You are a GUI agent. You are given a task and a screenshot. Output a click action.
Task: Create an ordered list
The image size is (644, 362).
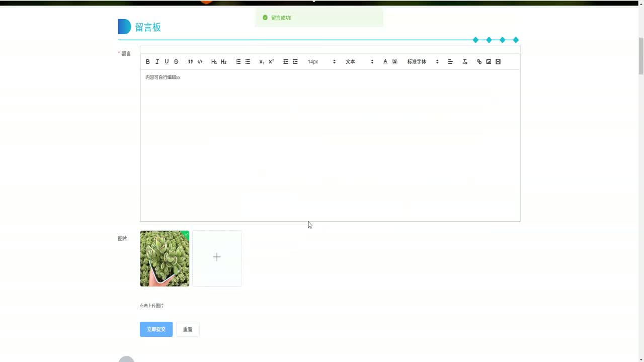click(238, 62)
